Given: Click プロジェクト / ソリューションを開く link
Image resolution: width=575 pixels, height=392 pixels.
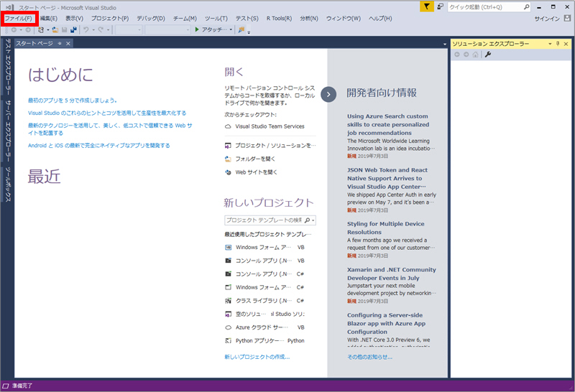Looking at the screenshot, I should pyautogui.click(x=275, y=146).
